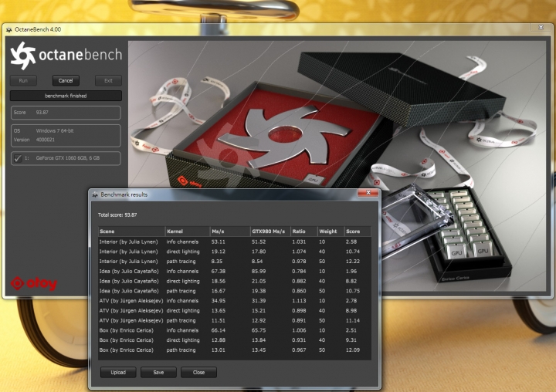Save the benchmark results
The width and height of the screenshot is (556, 392).
coord(158,372)
